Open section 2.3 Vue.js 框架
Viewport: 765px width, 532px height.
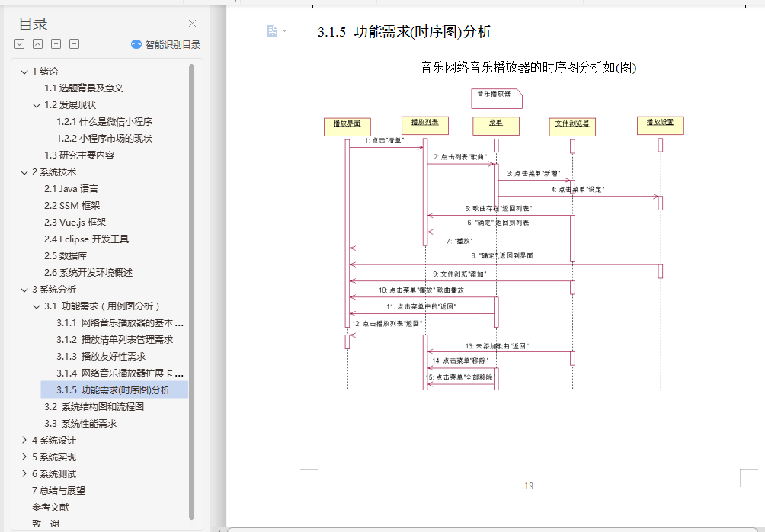click(75, 222)
